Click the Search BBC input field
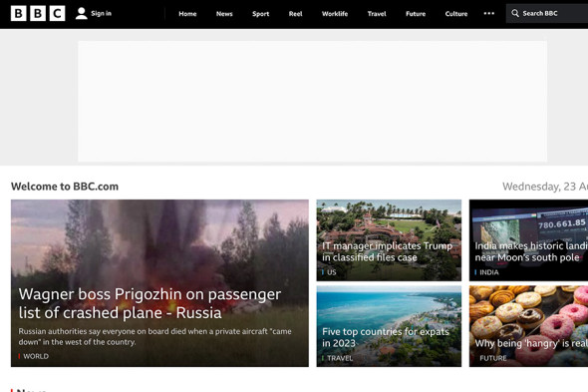Image resolution: width=588 pixels, height=392 pixels. (x=547, y=14)
